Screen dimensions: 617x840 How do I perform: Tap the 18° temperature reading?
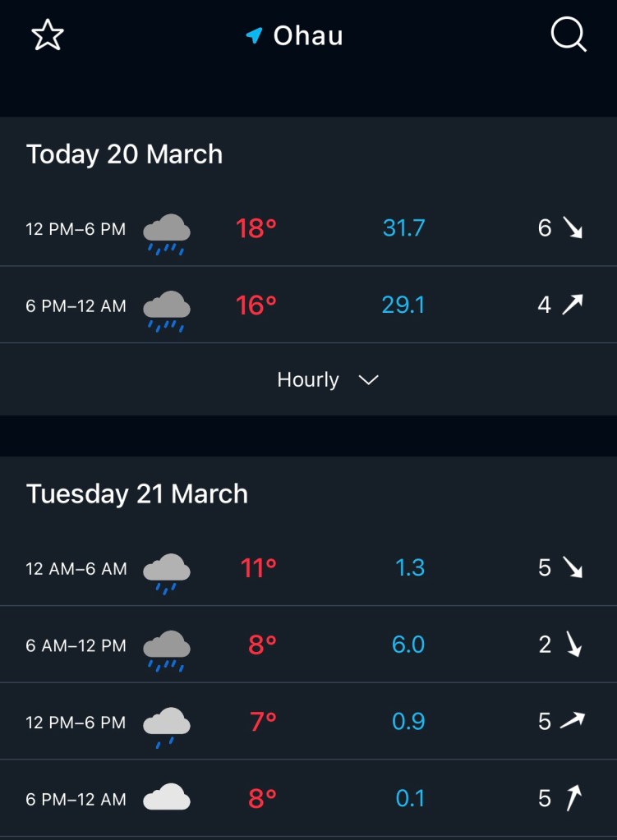pyautogui.click(x=256, y=227)
